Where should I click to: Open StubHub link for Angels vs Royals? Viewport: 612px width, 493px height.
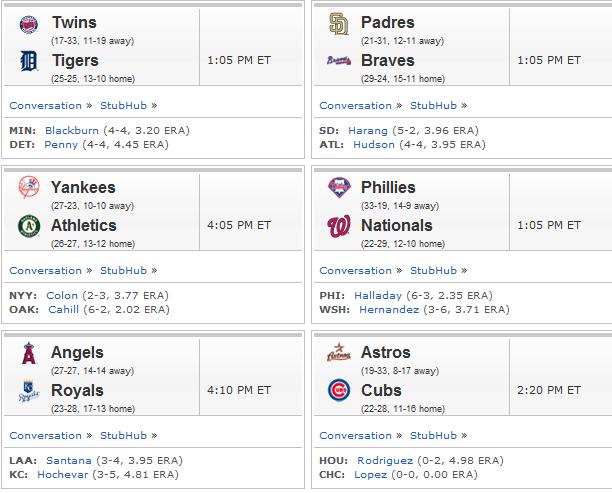pyautogui.click(x=123, y=436)
